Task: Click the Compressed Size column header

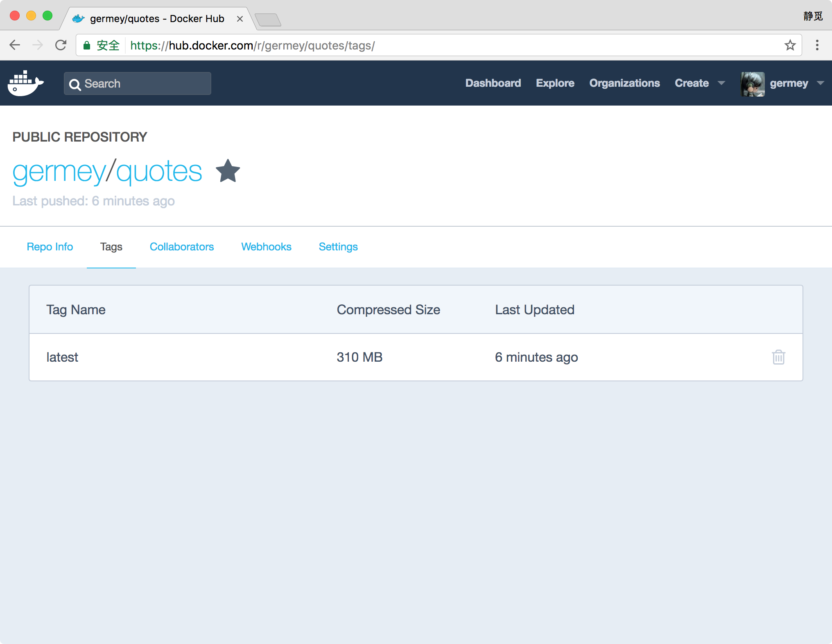Action: [388, 310]
